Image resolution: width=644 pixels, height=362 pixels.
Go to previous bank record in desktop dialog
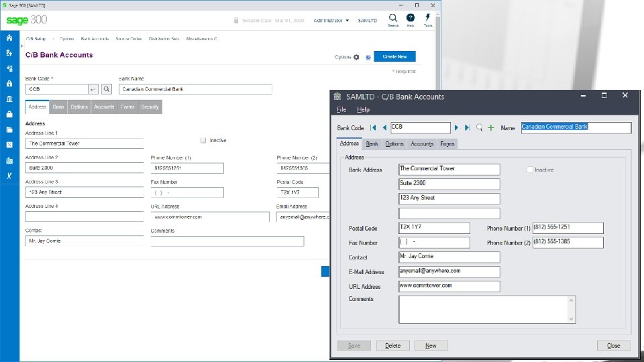tap(384, 127)
